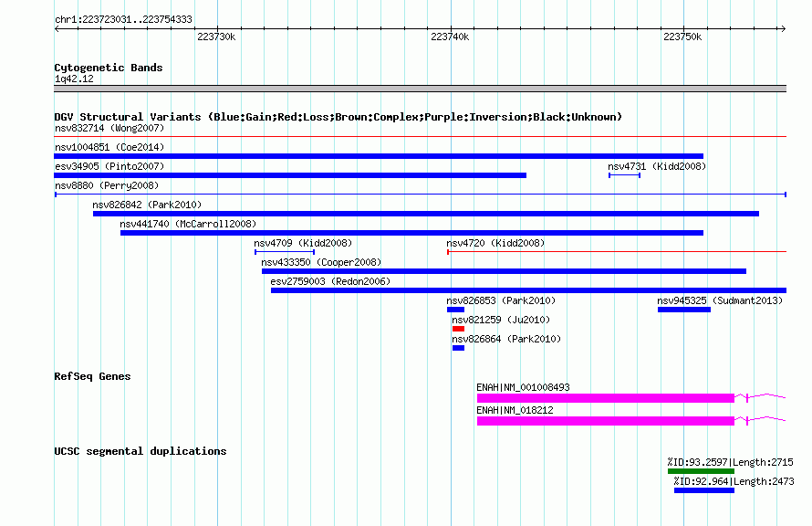Click the ruler's right scroll arrow
The image size is (812, 526).
pos(783,28)
